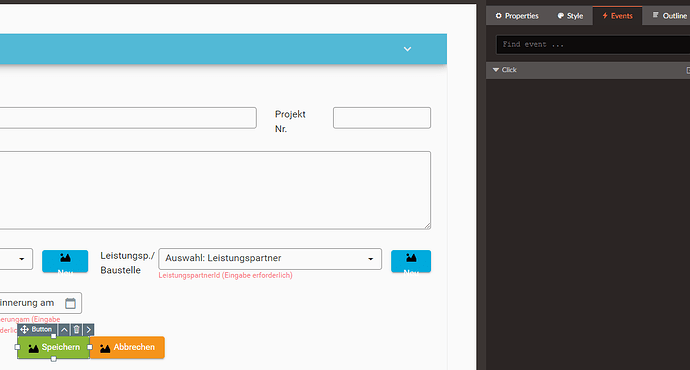Click the large multiline text area

coord(215,190)
